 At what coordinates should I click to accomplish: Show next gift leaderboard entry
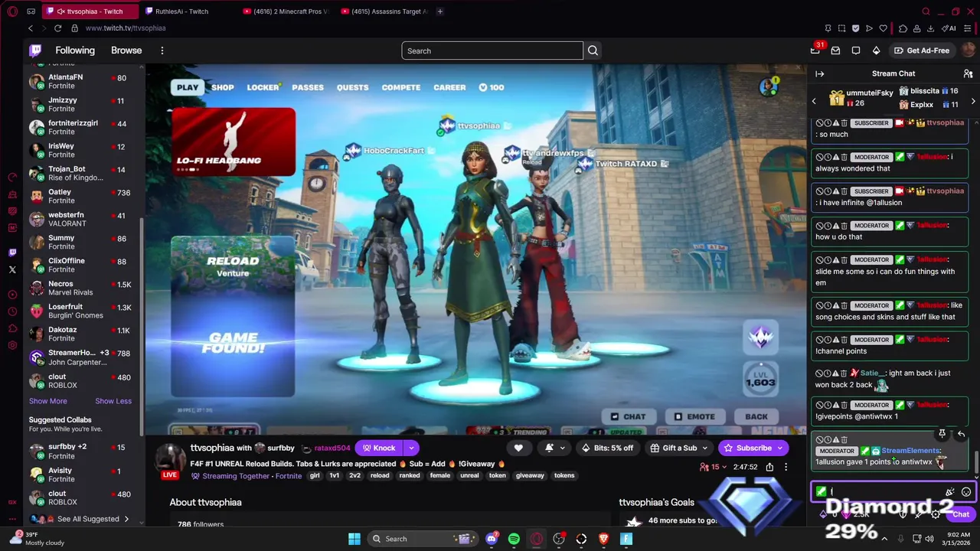click(x=973, y=101)
